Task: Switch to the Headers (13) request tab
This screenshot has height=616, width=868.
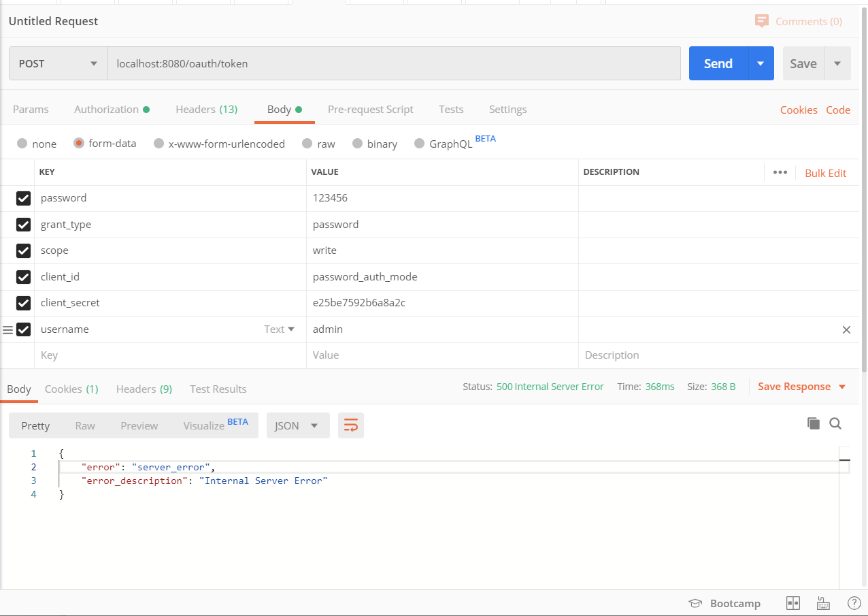Action: point(206,110)
